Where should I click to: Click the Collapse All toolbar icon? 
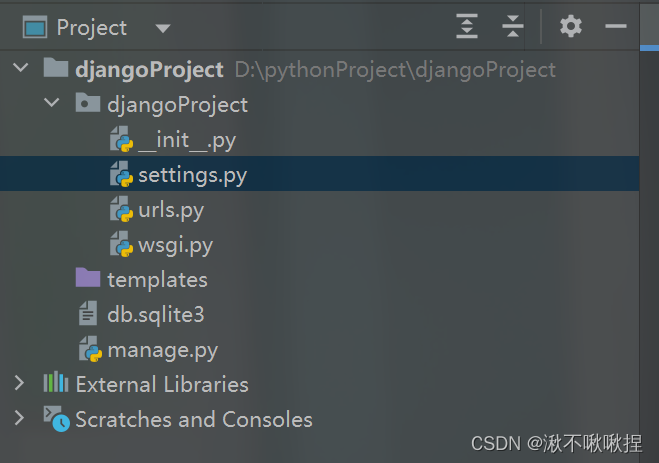pyautogui.click(x=513, y=27)
